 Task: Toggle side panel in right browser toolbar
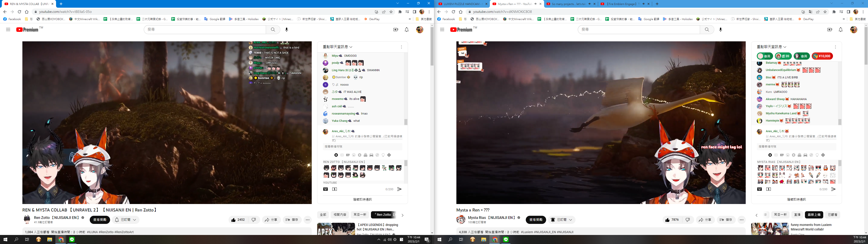849,12
